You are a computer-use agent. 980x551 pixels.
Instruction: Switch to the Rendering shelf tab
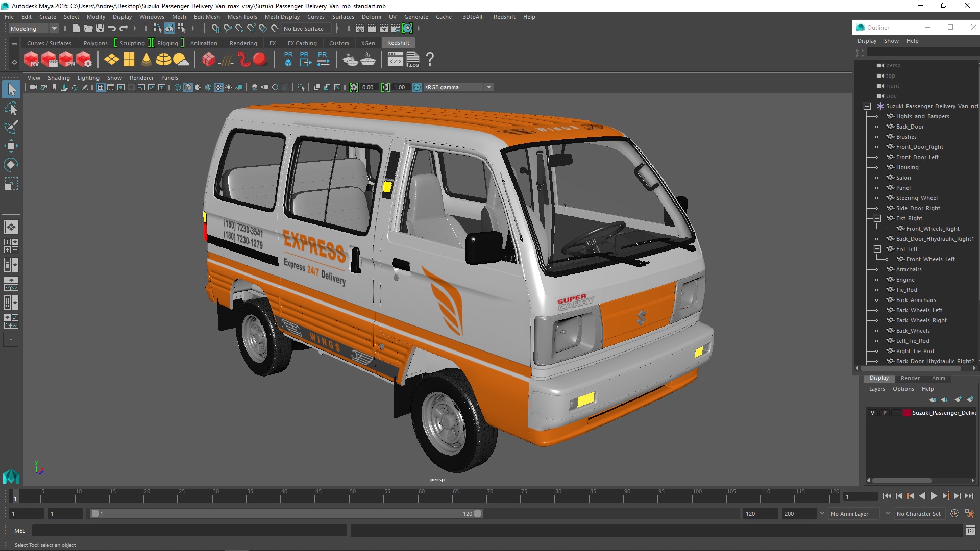coord(243,43)
